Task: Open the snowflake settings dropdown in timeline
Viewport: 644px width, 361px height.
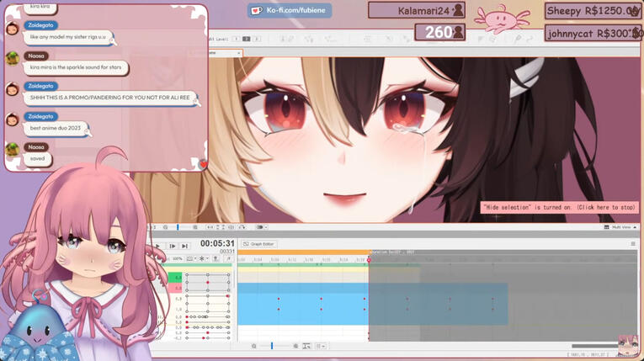Action: 203,259
